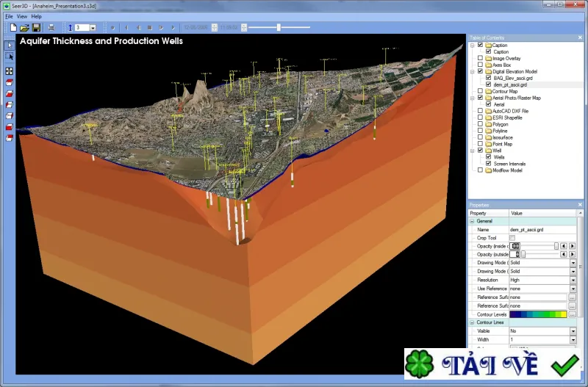This screenshot has width=588, height=387.
Task: Create a new document with toolbar icon
Action: click(13, 27)
